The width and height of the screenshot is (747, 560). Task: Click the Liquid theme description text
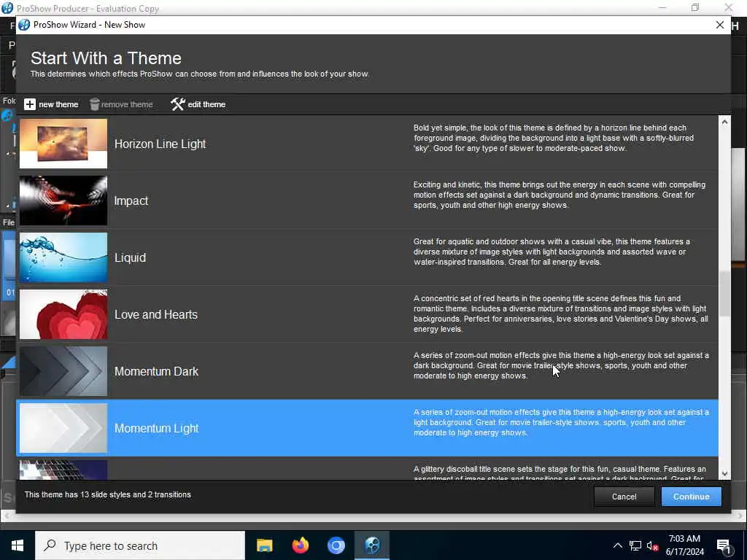click(551, 252)
